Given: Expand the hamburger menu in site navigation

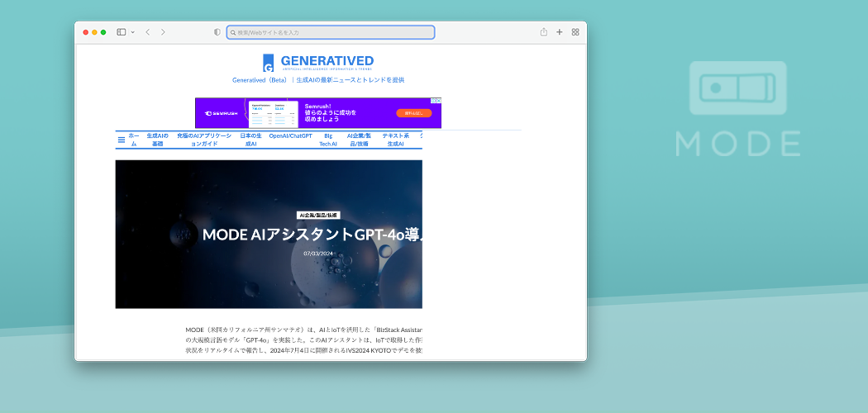Looking at the screenshot, I should tap(122, 140).
